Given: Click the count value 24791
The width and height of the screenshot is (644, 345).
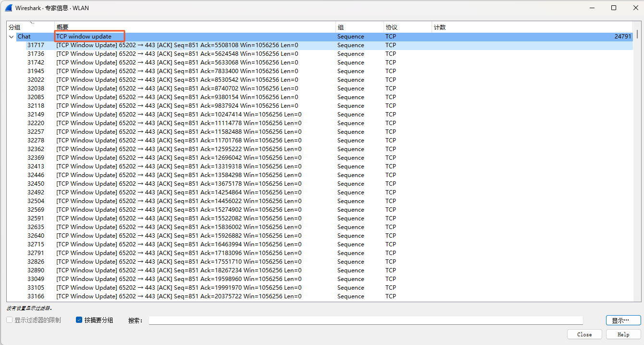Looking at the screenshot, I should coord(623,37).
